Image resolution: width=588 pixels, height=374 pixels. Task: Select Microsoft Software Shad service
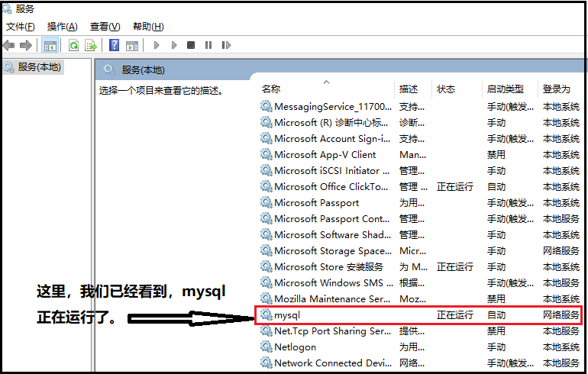(x=420, y=235)
